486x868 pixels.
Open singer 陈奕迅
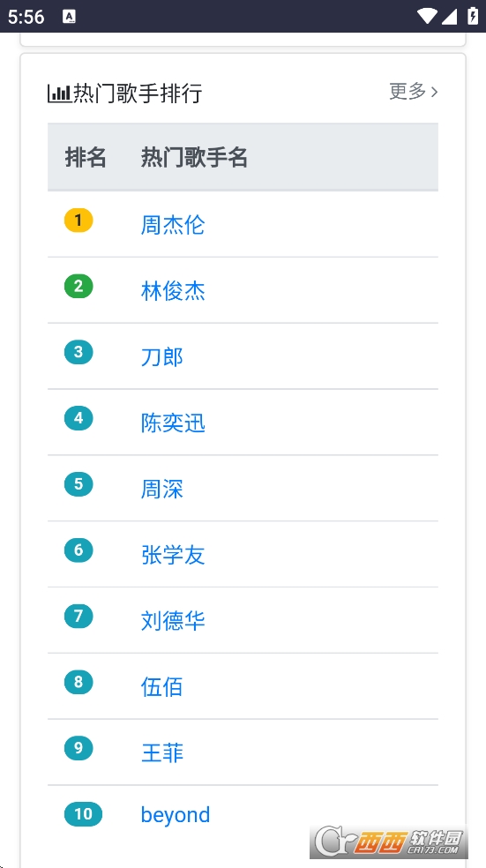pyautogui.click(x=173, y=423)
